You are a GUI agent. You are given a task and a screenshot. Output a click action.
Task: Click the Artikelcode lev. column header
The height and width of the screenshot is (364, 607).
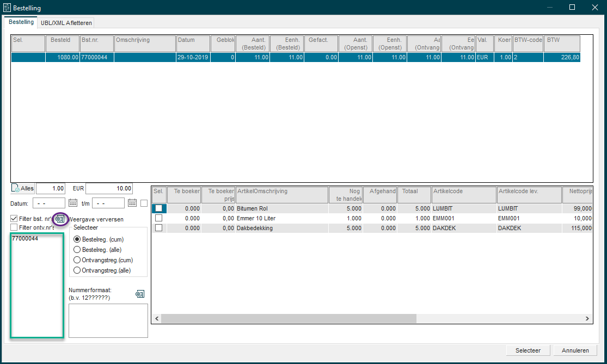529,195
